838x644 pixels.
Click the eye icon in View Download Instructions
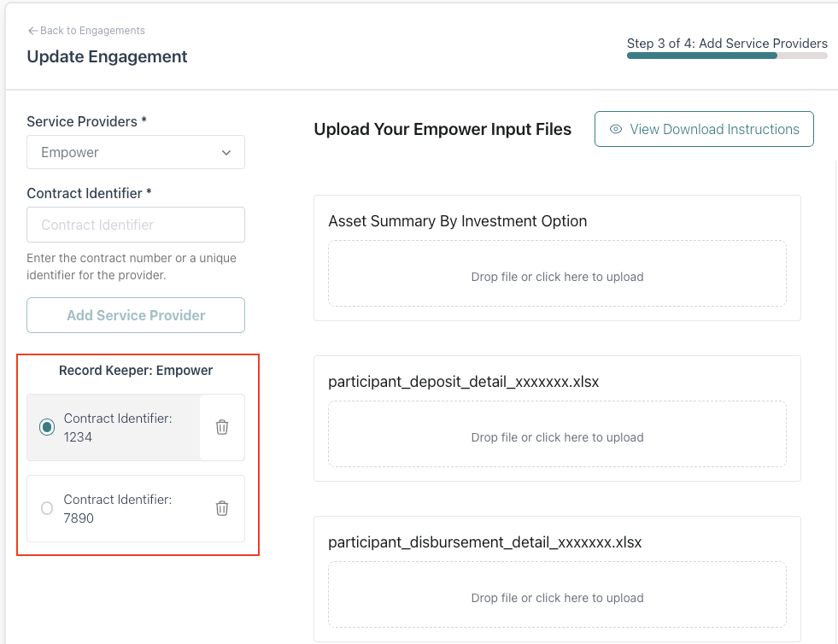coord(616,129)
